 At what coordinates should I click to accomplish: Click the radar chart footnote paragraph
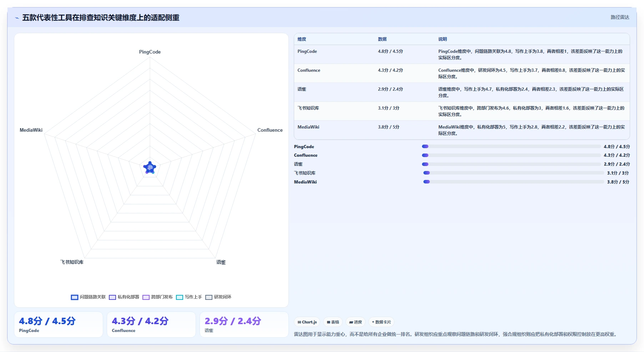(x=456, y=335)
